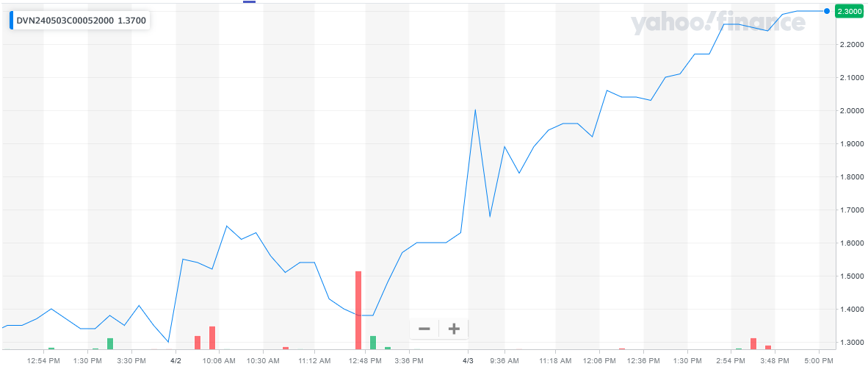Click the zoom out minus button
Screen dimensions: 868x375
[x=424, y=329]
